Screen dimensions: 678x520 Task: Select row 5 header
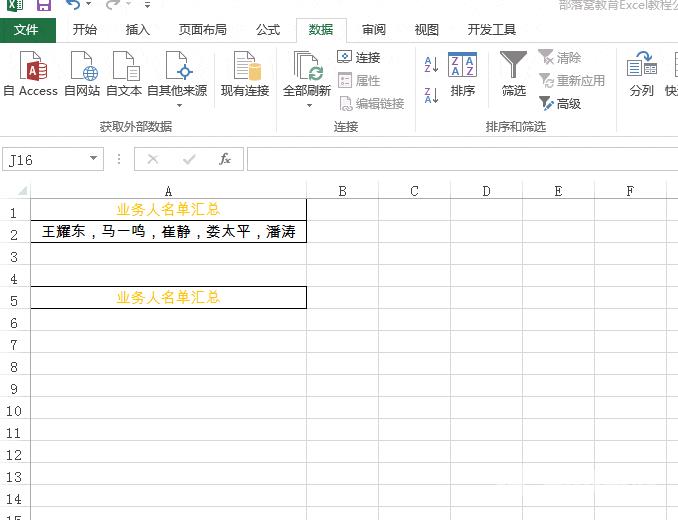15,298
